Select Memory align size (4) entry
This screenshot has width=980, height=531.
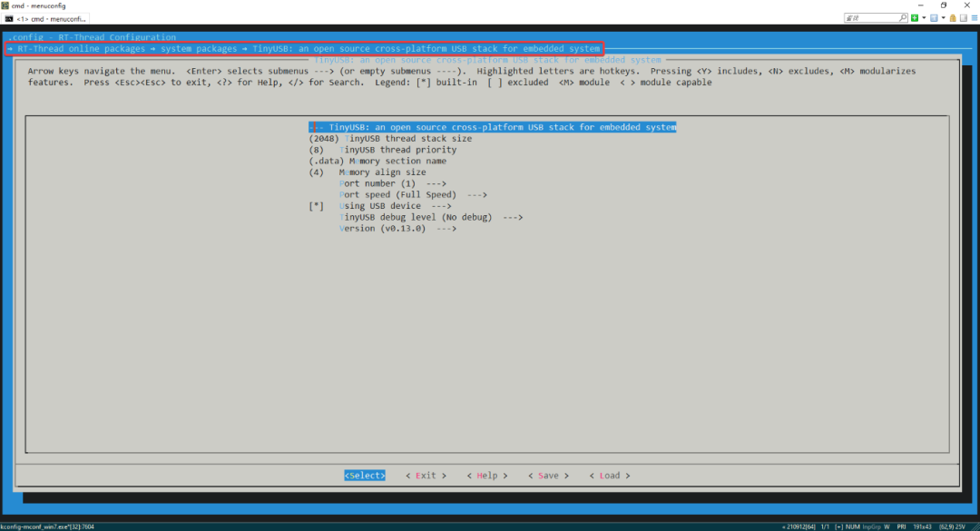367,172
